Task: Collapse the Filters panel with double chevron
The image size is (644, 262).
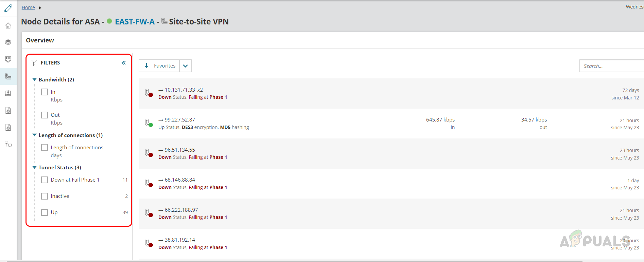Action: (124, 63)
